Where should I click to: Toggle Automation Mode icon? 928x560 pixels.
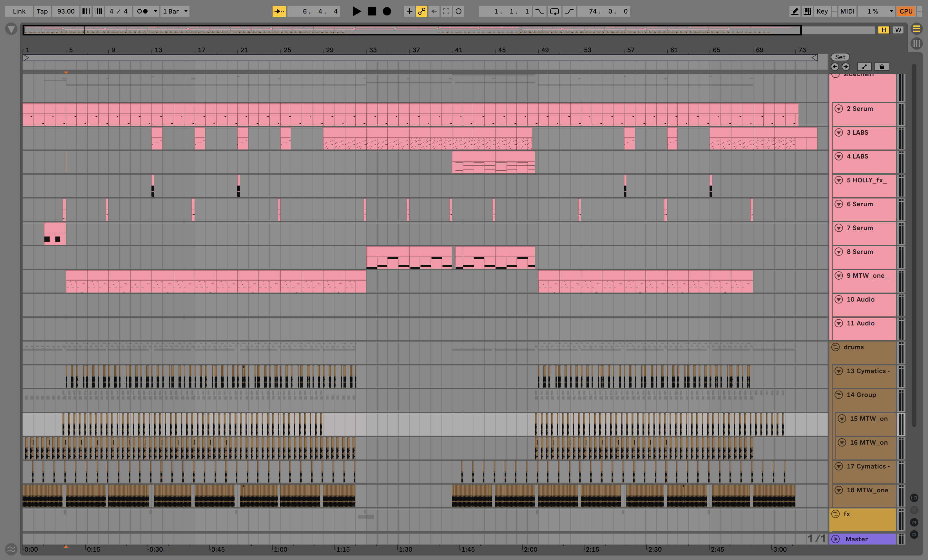864,67
